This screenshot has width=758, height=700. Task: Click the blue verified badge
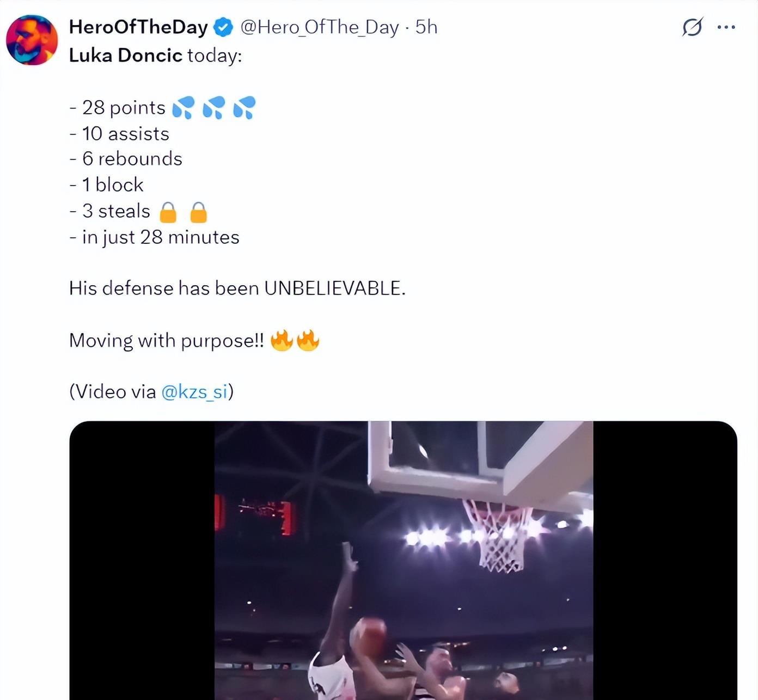[x=223, y=27]
